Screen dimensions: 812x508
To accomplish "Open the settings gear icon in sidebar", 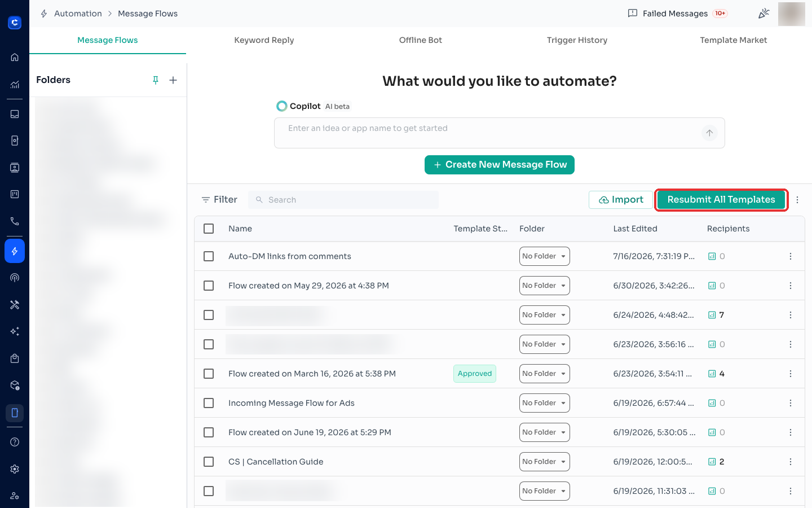I will pyautogui.click(x=15, y=469).
